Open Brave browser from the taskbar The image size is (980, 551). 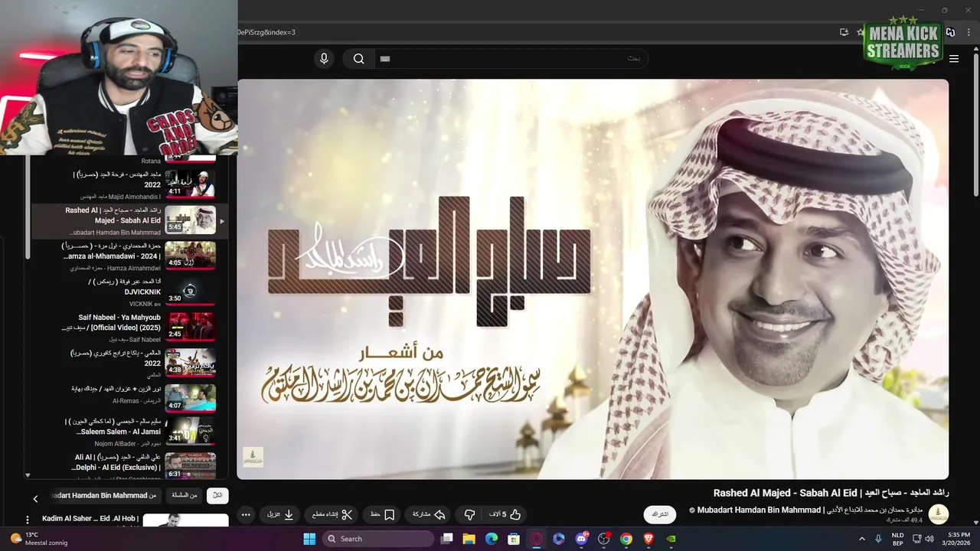648,539
